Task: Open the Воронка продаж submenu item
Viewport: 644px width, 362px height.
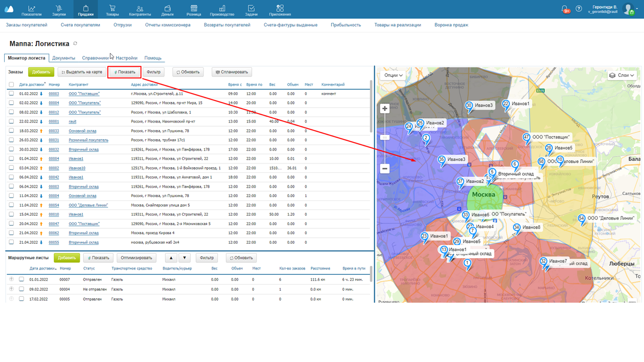Action: pos(451,25)
